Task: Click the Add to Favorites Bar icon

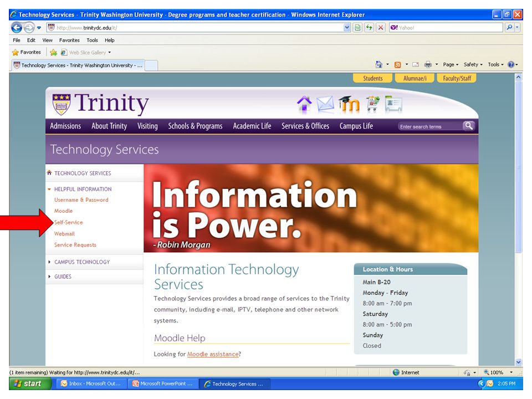Action: click(x=53, y=52)
